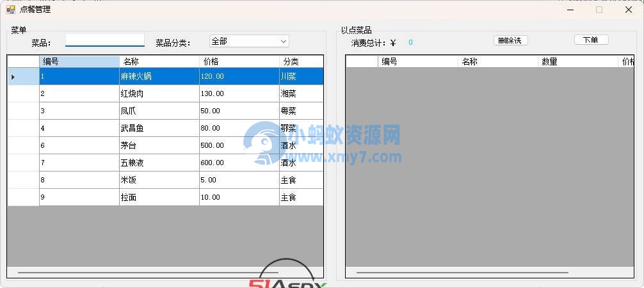
Task: Click the row header of 红烧肉 row
Action: [x=24, y=93]
